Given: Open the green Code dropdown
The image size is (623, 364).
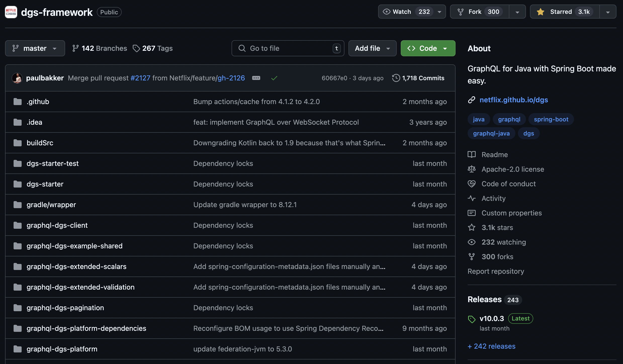Looking at the screenshot, I should pos(428,48).
